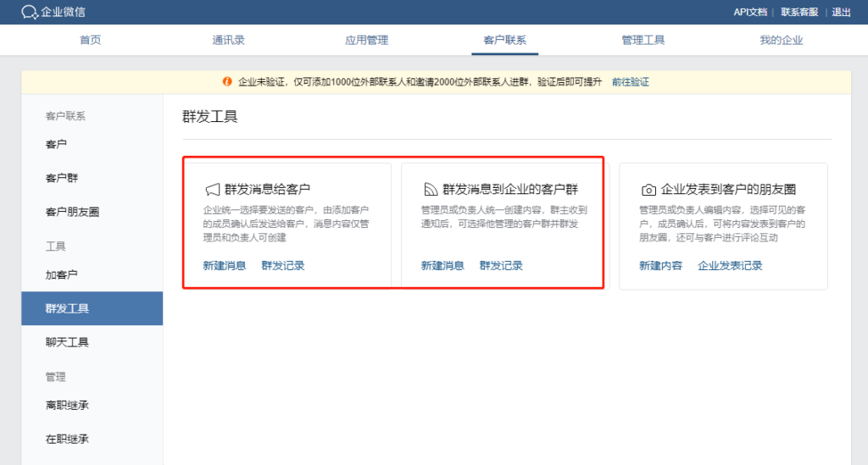This screenshot has height=465, width=868.
Task: Open the 首页 tab
Action: [90, 41]
